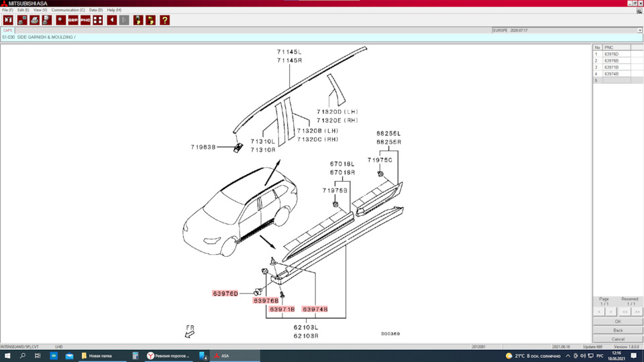Click the zoom magnifier toolbar icon
This screenshot has height=362, width=644.
61,20
